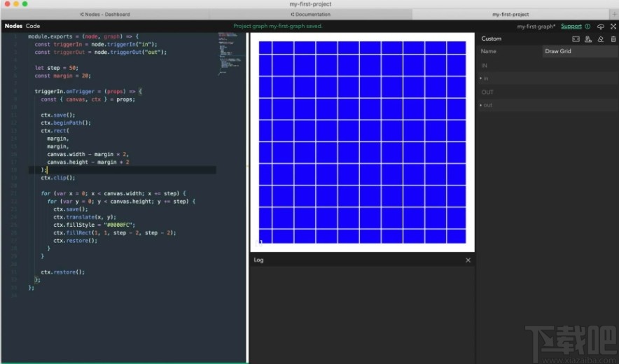Add a new tab with plus button

614,14
